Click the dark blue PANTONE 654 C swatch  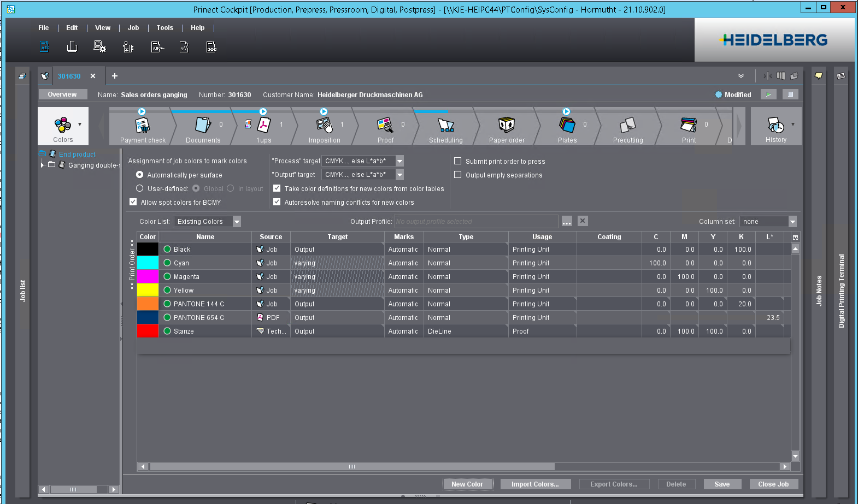pos(148,317)
